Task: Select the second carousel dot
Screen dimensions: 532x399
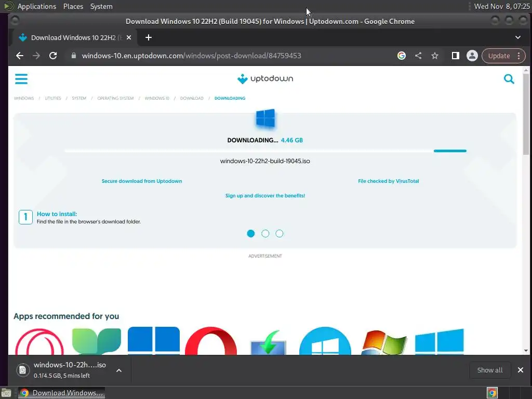Action: (265, 233)
